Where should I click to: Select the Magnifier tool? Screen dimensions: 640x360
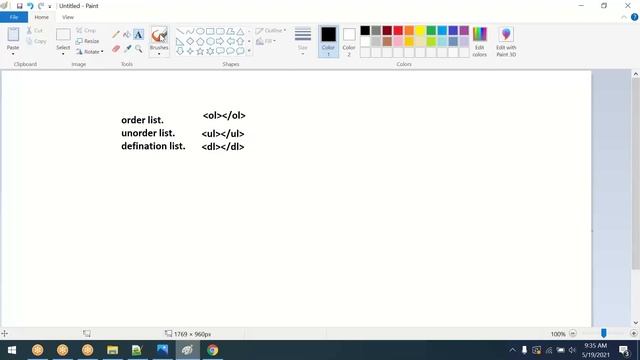pos(139,49)
